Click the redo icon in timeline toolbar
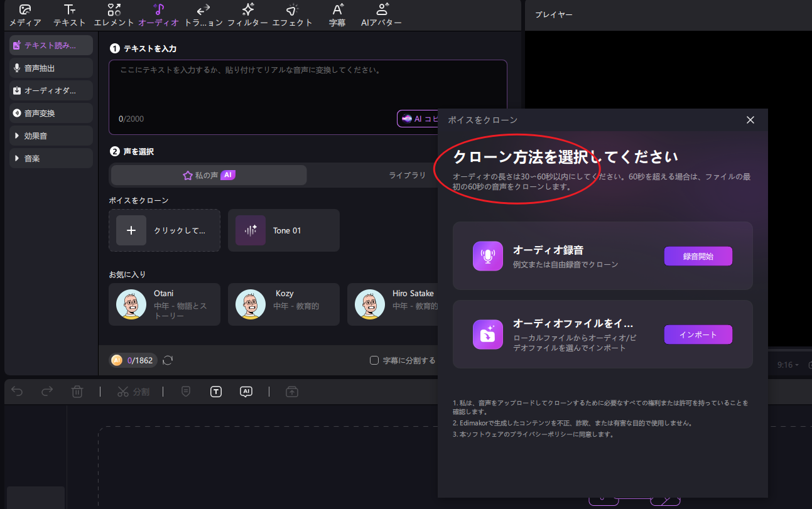Image resolution: width=812 pixels, height=509 pixels. coord(47,392)
